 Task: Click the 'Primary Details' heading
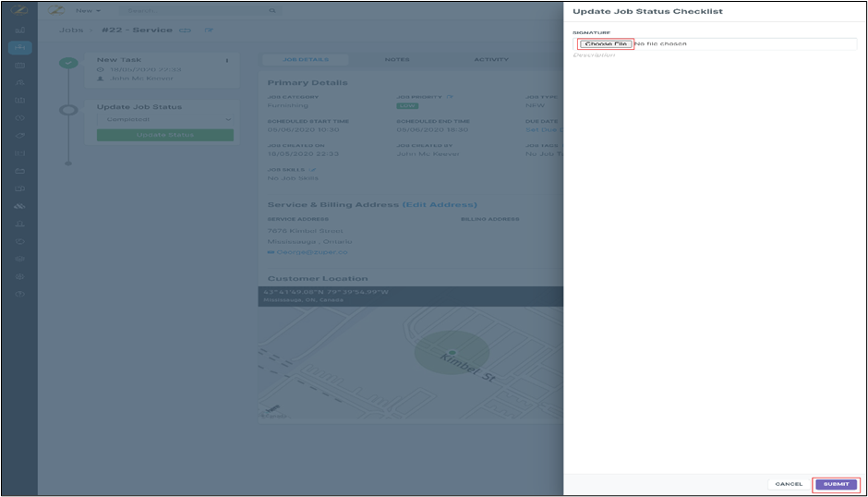(307, 83)
